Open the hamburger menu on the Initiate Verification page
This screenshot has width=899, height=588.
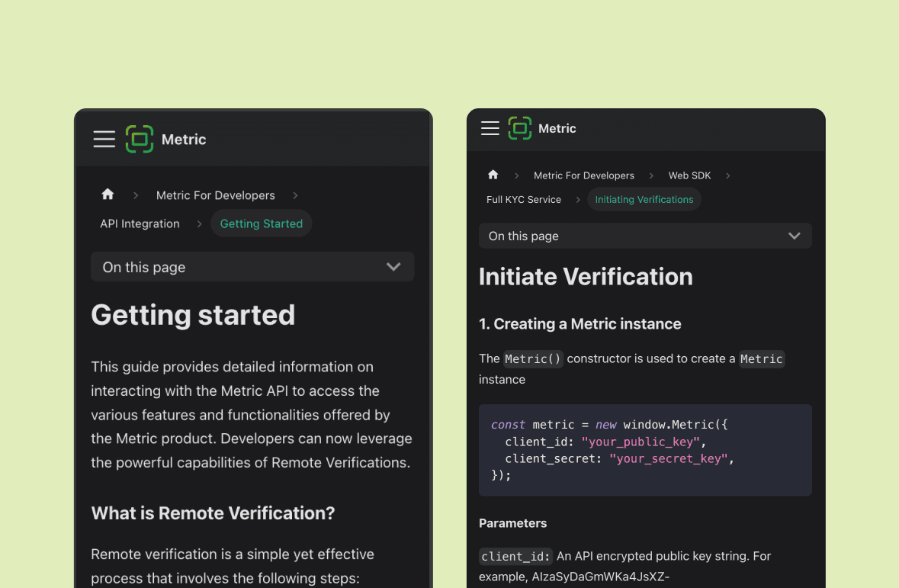point(490,128)
